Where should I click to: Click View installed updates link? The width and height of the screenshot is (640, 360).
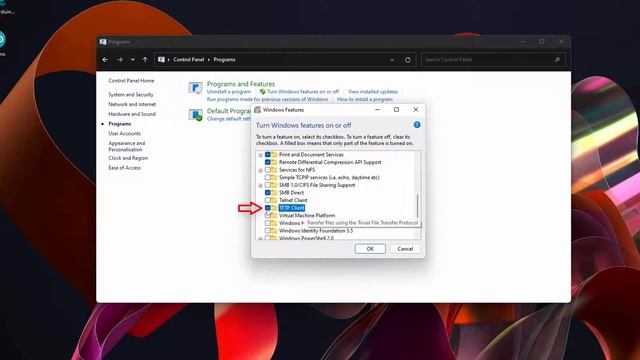coord(373,92)
